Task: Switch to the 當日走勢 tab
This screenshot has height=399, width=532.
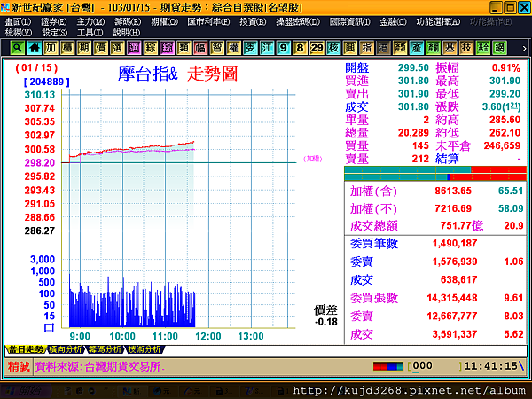Action: coord(26,349)
